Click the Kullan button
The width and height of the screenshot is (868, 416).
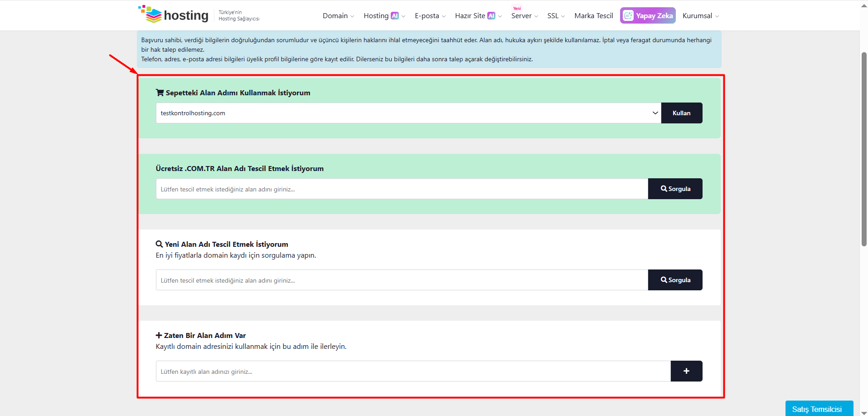point(681,113)
